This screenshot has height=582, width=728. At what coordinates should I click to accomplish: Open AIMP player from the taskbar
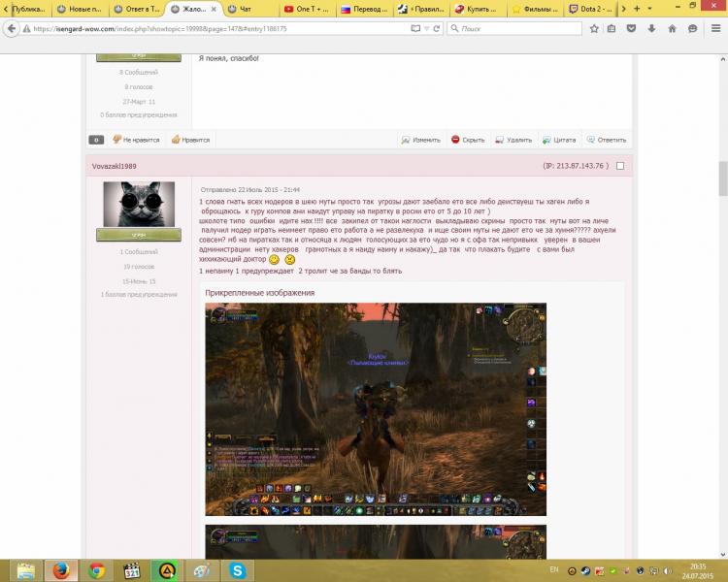[167, 570]
